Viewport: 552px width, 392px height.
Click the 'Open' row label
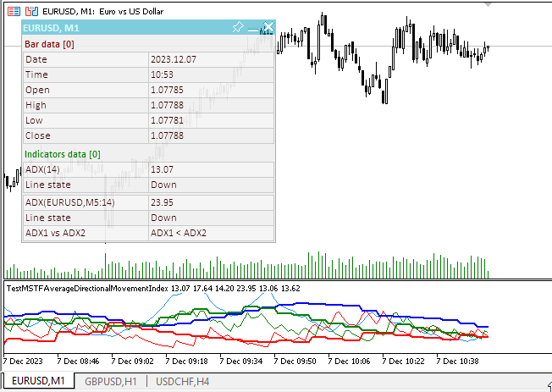[37, 90]
